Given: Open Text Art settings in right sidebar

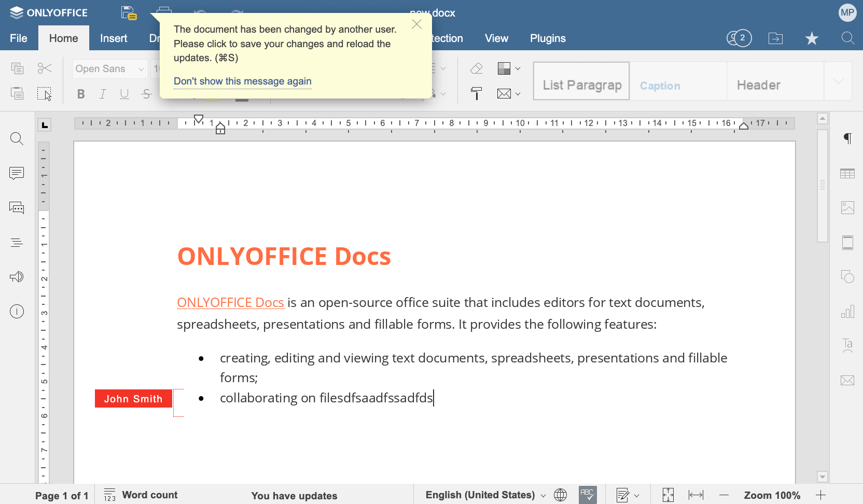Looking at the screenshot, I should click(x=847, y=346).
